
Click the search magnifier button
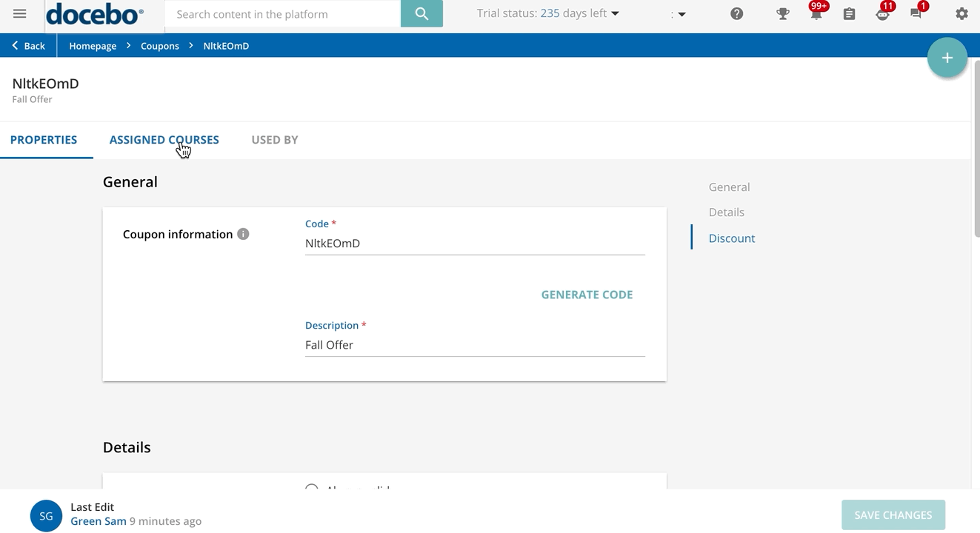[421, 14]
